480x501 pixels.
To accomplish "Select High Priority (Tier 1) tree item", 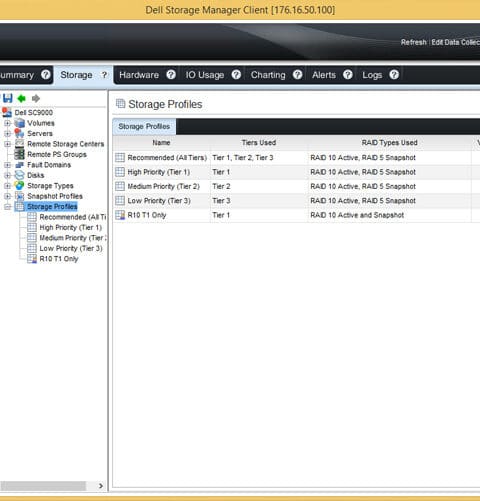I will pyautogui.click(x=71, y=227).
